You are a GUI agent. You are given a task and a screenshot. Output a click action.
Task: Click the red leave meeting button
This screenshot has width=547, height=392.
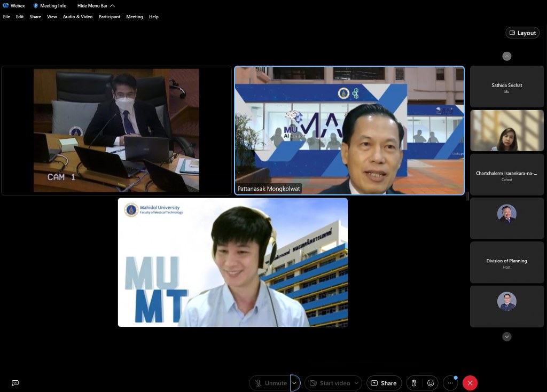[x=470, y=383]
